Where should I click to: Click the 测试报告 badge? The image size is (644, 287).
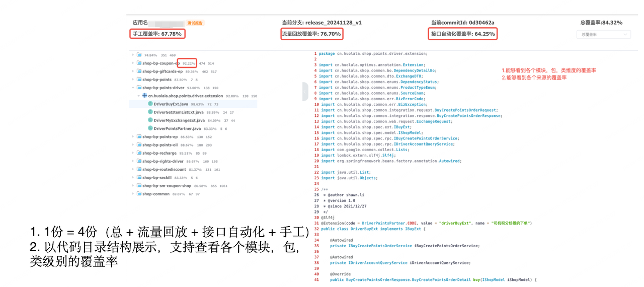[195, 23]
